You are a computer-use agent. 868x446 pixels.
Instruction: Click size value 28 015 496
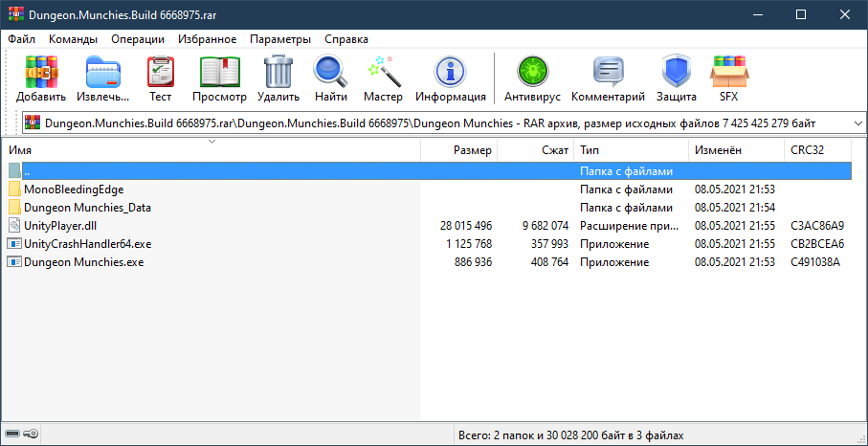(465, 226)
